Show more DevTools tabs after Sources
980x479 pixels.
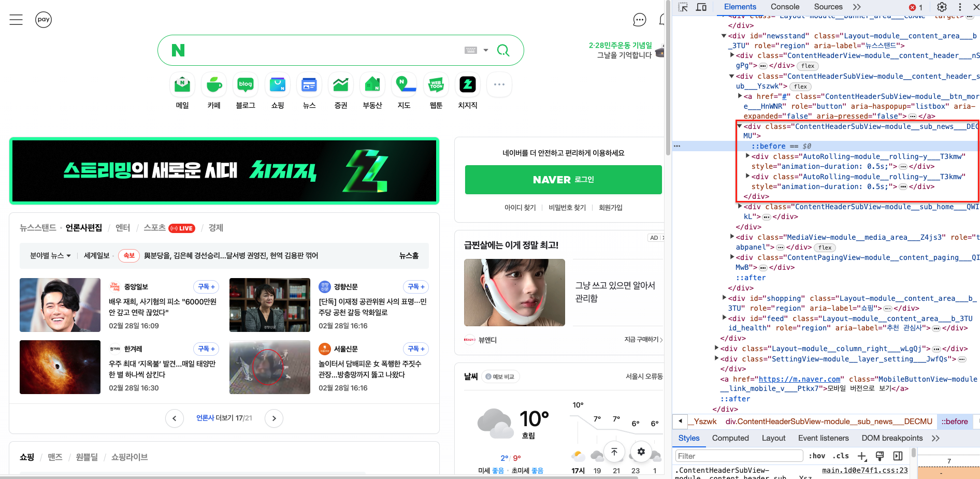(857, 7)
